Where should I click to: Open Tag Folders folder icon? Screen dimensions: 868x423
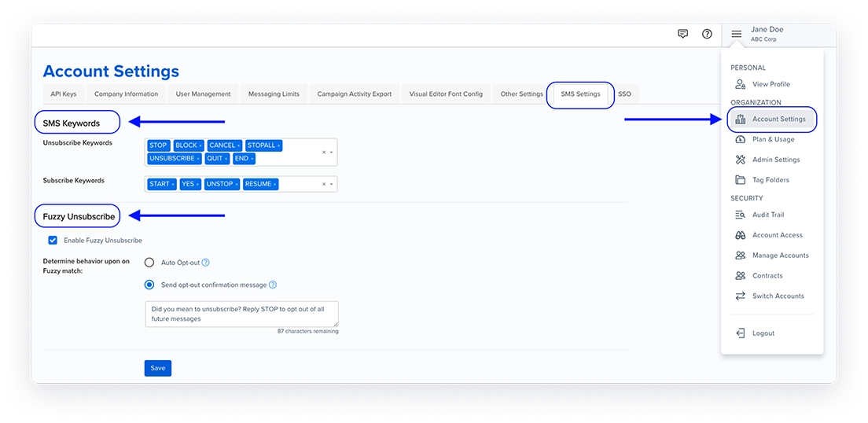(x=740, y=180)
